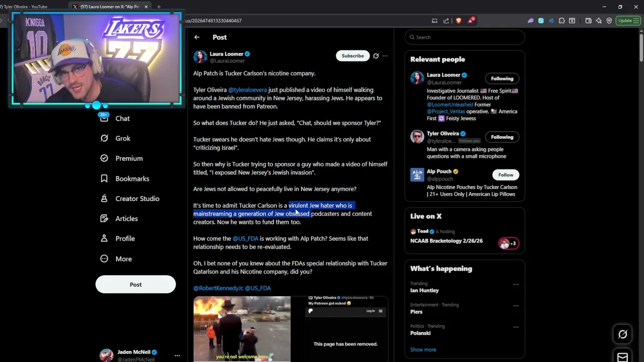Open the Leo AI sparkle icon
Image resolution: width=644 pixels, height=362 pixels.
pyautogui.click(x=599, y=21)
